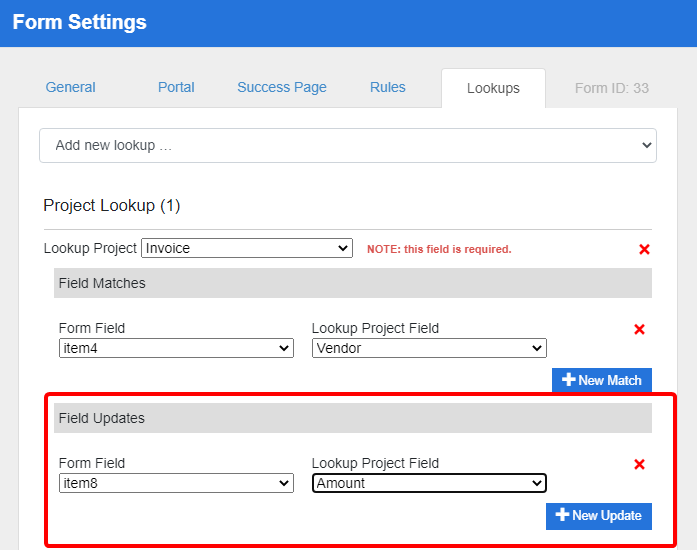Viewport: 697px width, 550px height.
Task: Delete the Invoice project lookup with red X
Action: [x=644, y=249]
